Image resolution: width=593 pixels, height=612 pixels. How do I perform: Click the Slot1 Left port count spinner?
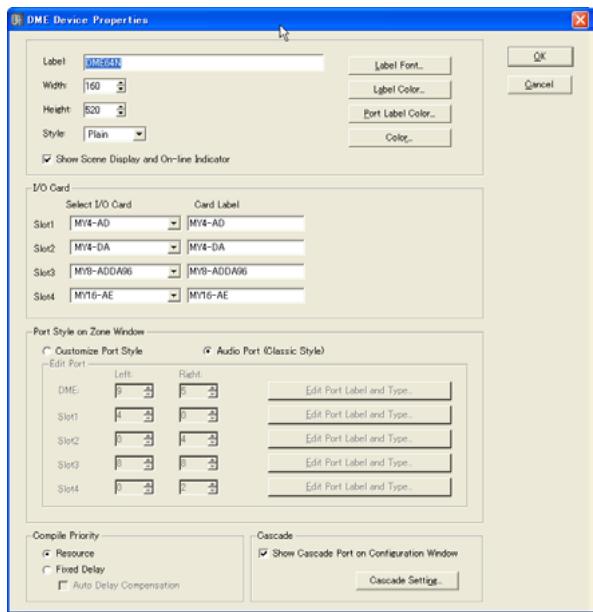134,415
